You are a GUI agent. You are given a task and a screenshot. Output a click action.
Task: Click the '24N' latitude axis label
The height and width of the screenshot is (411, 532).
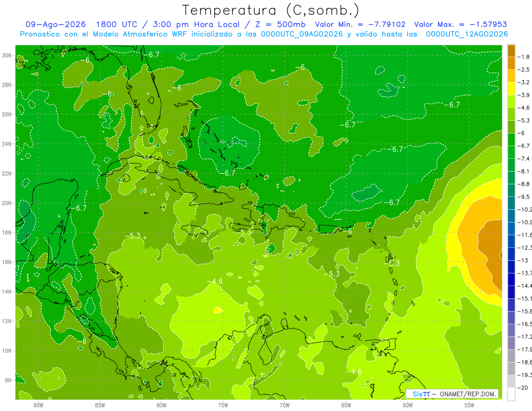point(7,144)
